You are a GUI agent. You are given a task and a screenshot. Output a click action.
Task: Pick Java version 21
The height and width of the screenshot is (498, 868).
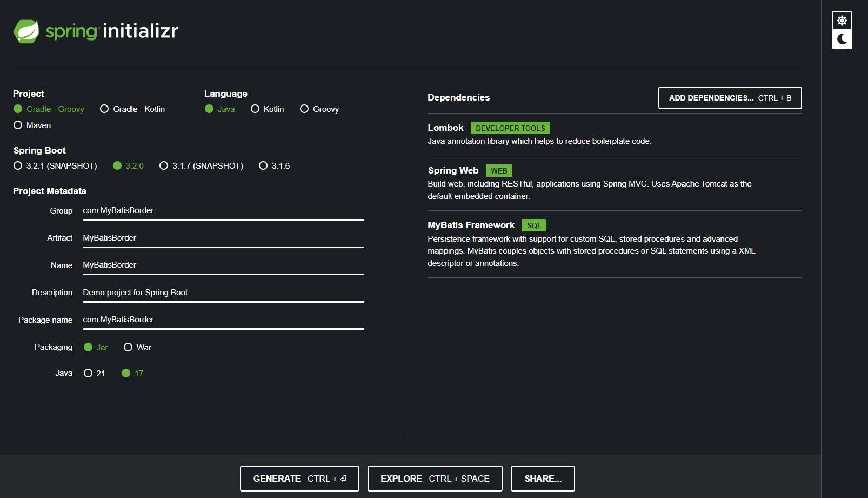click(x=95, y=374)
